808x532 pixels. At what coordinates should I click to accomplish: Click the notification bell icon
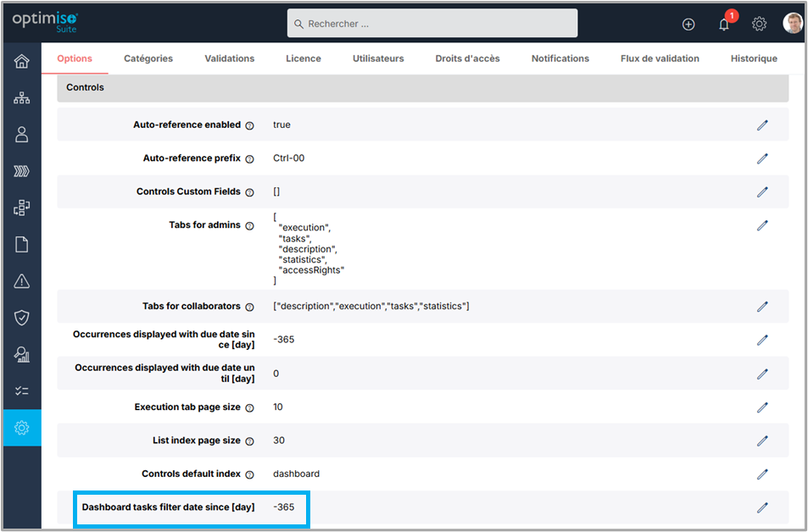(x=724, y=25)
